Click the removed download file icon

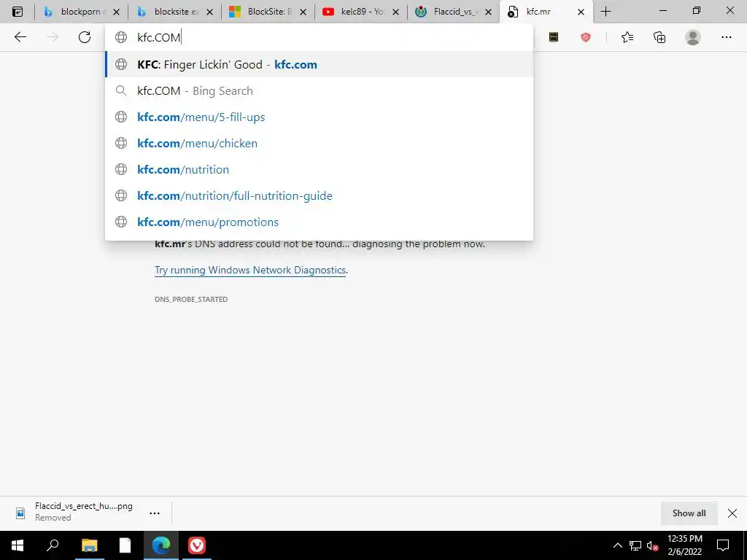20,513
